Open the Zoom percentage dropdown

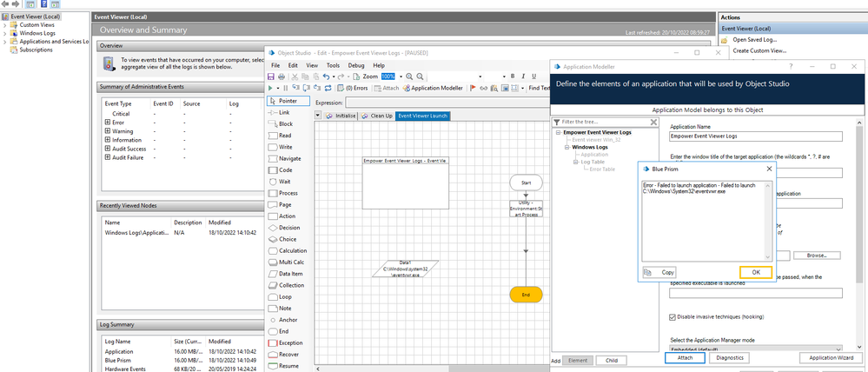tap(400, 76)
